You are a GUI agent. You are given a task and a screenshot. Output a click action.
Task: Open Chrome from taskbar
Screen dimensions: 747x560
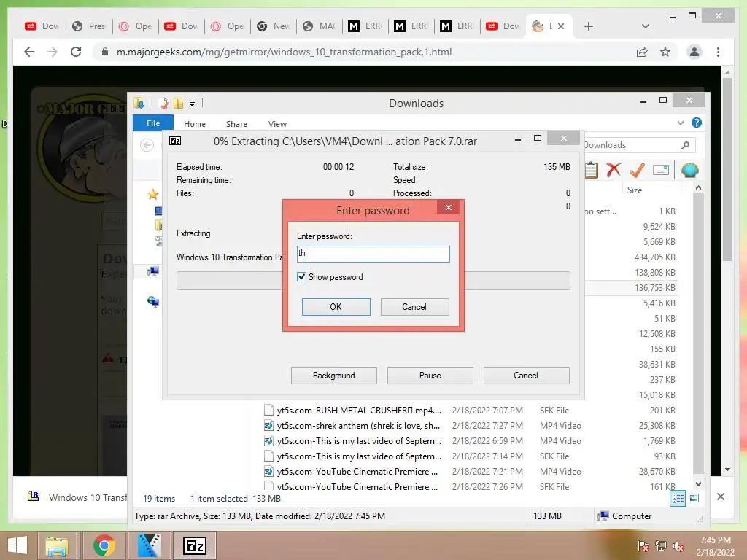104,545
